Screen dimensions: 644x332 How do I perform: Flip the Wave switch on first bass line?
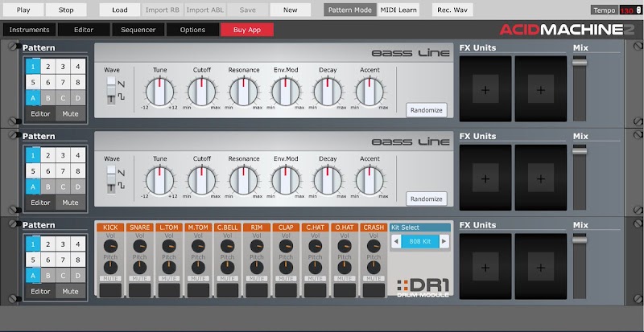point(111,90)
